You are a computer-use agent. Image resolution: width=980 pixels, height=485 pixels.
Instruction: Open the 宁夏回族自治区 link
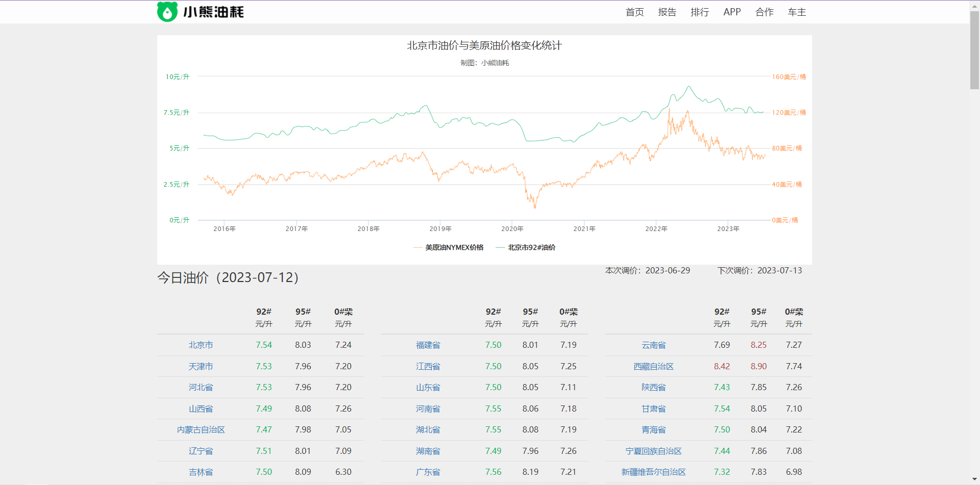point(653,451)
